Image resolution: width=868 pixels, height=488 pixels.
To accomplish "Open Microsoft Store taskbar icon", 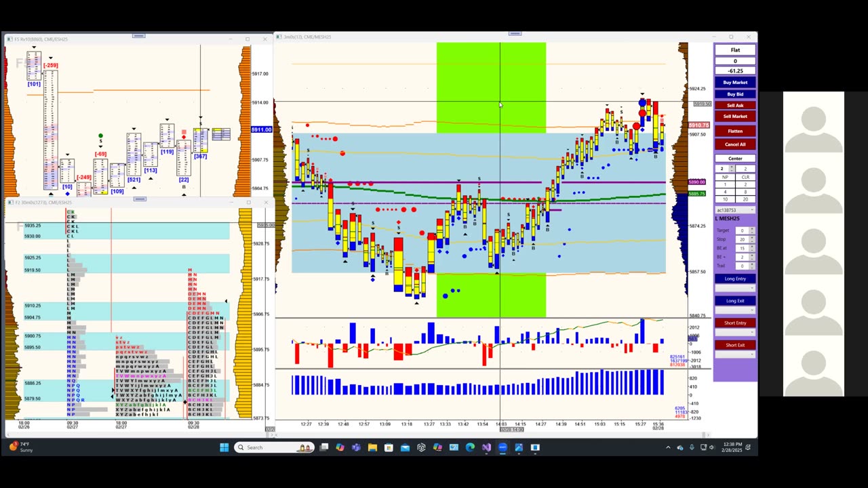I will [389, 447].
